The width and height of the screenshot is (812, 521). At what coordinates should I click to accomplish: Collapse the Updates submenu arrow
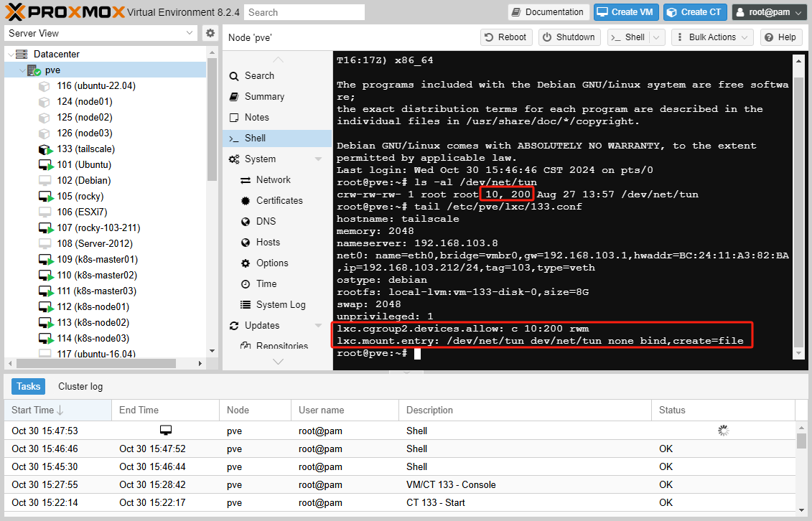coord(319,325)
